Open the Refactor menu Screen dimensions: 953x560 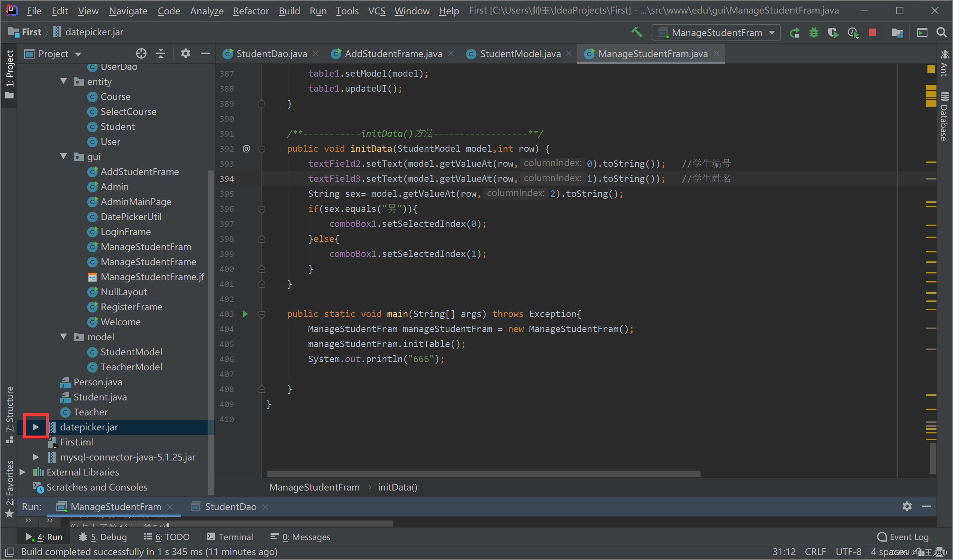(250, 11)
